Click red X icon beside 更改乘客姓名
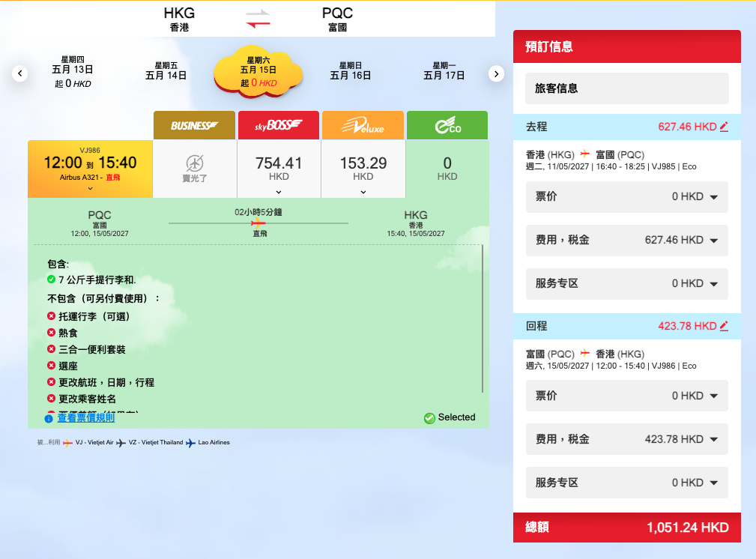Viewport: 756px width, 559px height. [x=51, y=398]
